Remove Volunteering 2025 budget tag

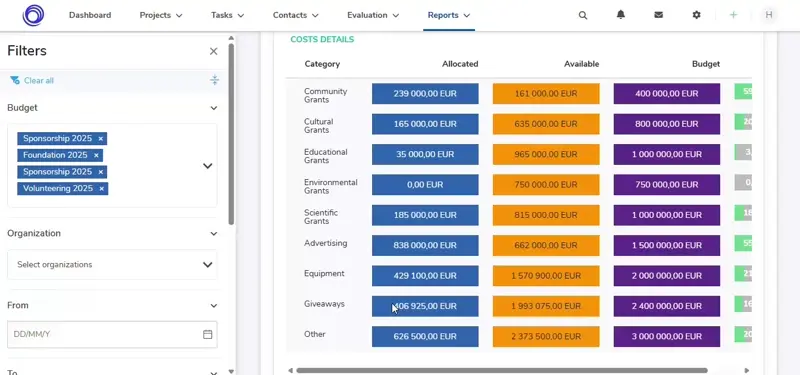coord(101,189)
